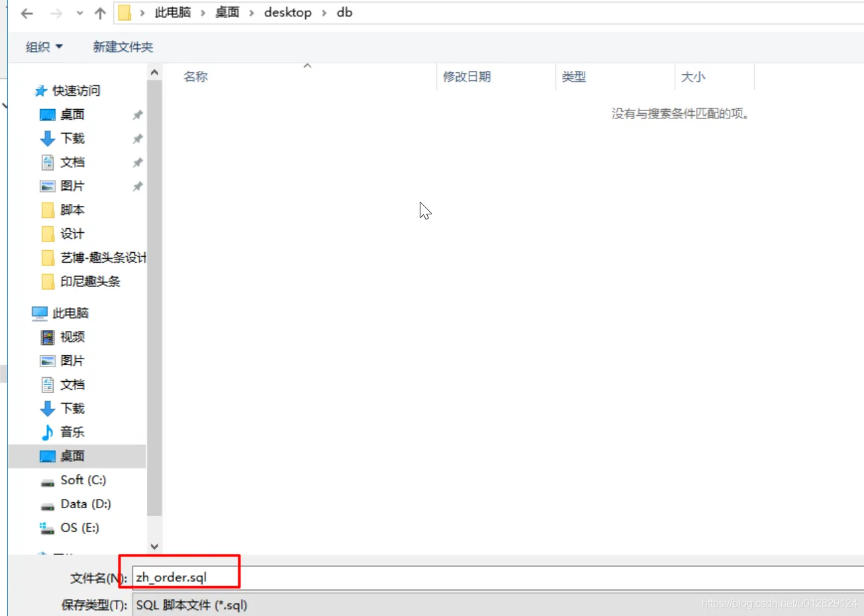Open the Data (D:) drive
This screenshot has height=616, width=864.
click(x=85, y=504)
